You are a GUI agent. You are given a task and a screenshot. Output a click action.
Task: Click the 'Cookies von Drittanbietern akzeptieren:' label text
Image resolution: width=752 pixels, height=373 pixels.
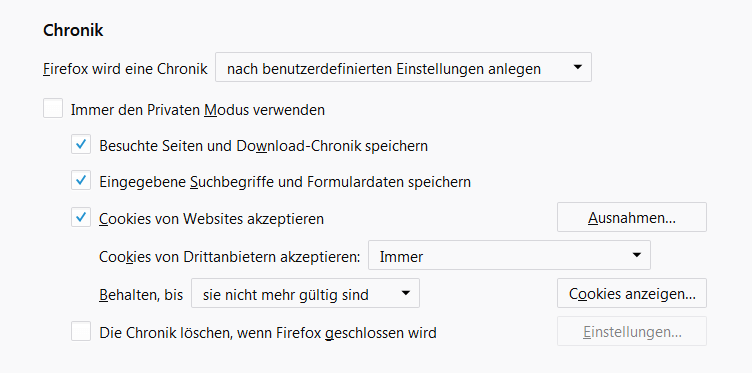pos(229,257)
